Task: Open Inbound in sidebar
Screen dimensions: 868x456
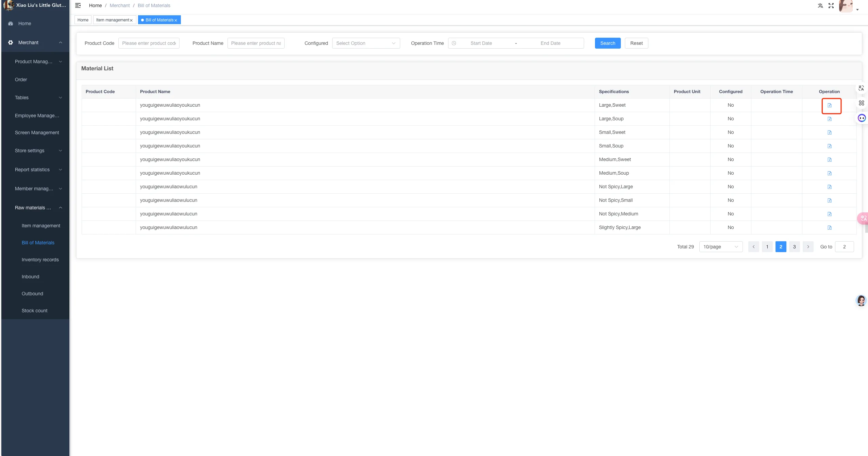Action: (30, 277)
